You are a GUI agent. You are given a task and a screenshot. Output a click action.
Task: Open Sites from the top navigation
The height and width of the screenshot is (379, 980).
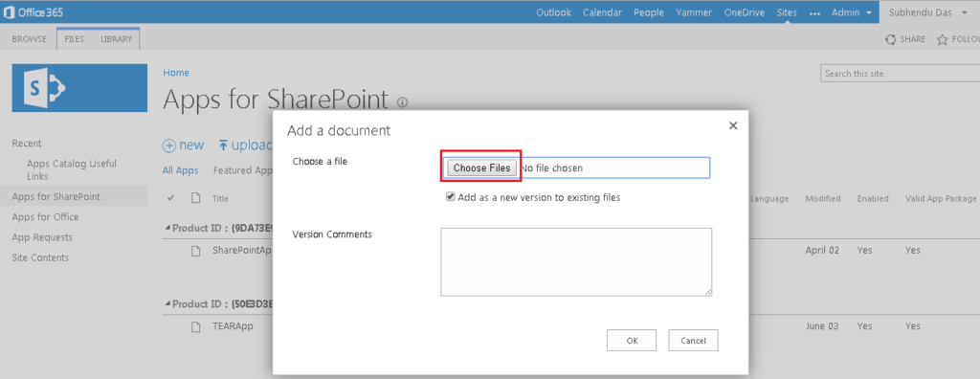pos(787,11)
